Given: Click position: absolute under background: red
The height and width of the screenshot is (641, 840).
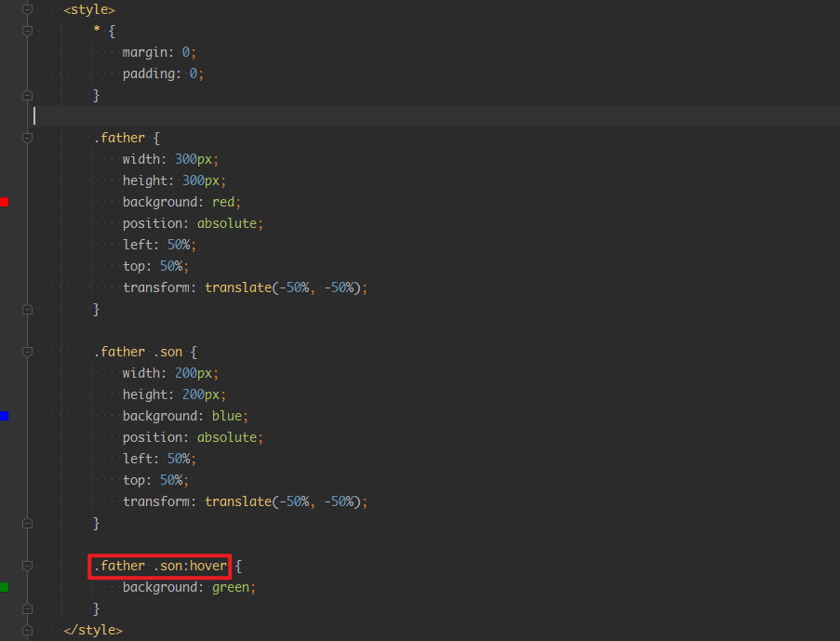Looking at the screenshot, I should coord(193,223).
